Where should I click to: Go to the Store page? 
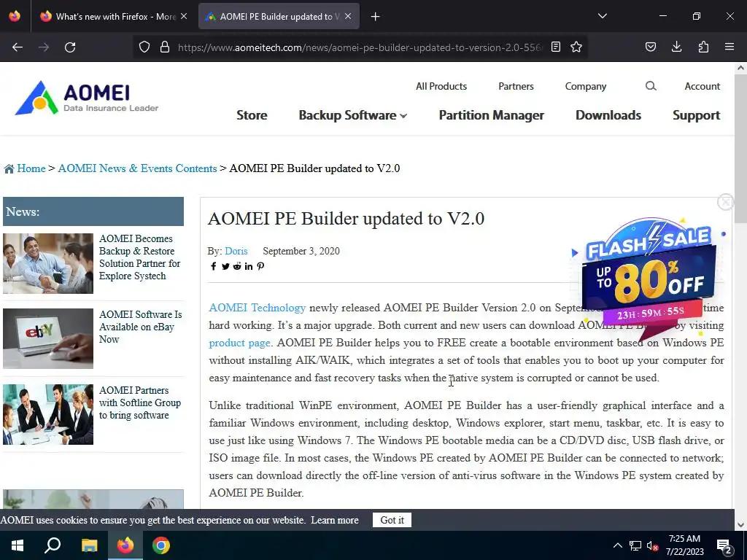(252, 115)
